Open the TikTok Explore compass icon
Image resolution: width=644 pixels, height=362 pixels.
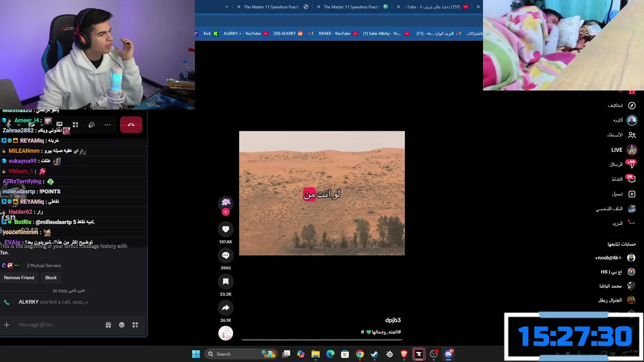(x=632, y=106)
